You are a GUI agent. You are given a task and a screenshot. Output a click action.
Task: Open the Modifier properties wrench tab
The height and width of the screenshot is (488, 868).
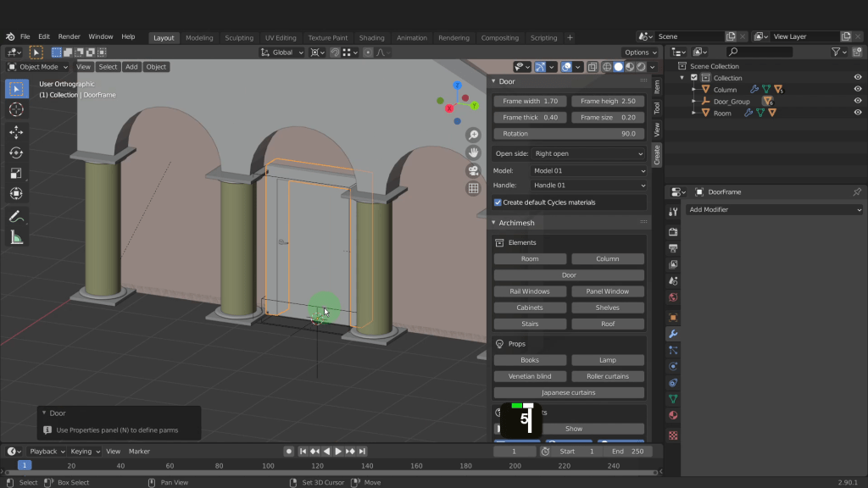[x=673, y=334]
